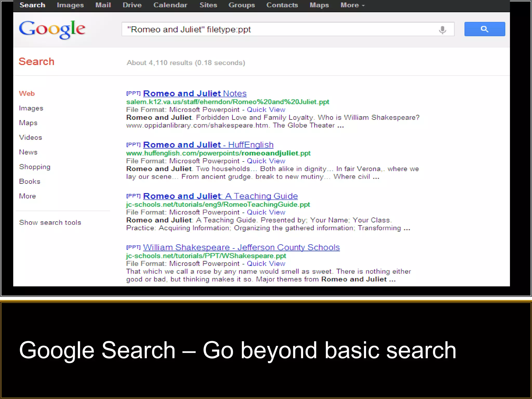Click the blue magnifier search button
The height and width of the screenshot is (399, 532).
(x=484, y=29)
